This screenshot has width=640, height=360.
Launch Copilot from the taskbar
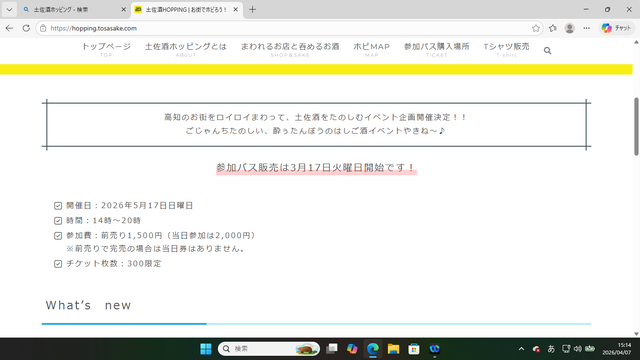[352, 349]
